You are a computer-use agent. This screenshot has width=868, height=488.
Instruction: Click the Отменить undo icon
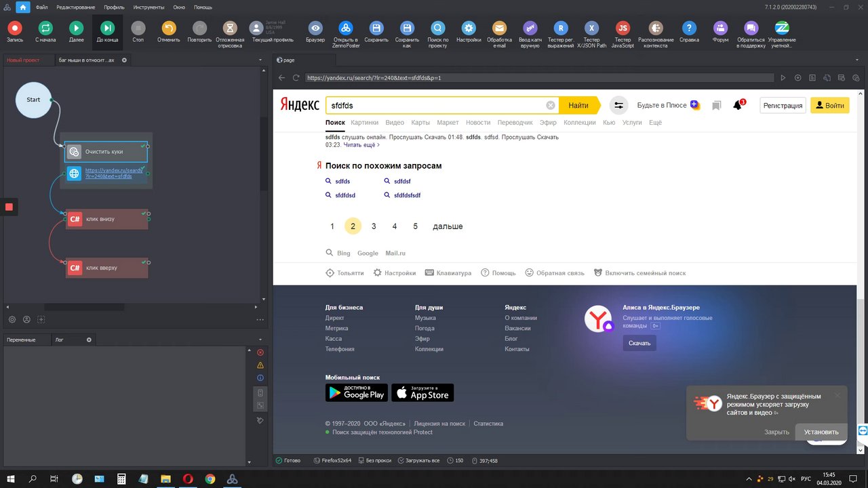point(169,28)
